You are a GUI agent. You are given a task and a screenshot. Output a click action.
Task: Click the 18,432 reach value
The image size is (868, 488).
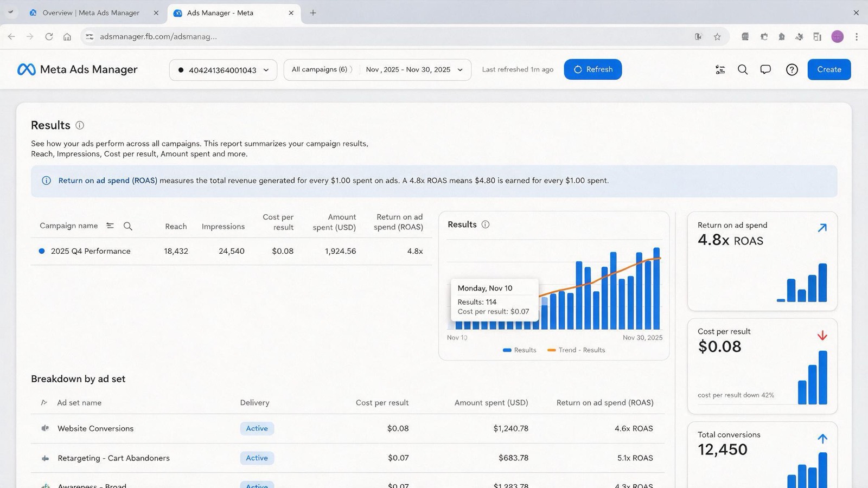coord(176,251)
